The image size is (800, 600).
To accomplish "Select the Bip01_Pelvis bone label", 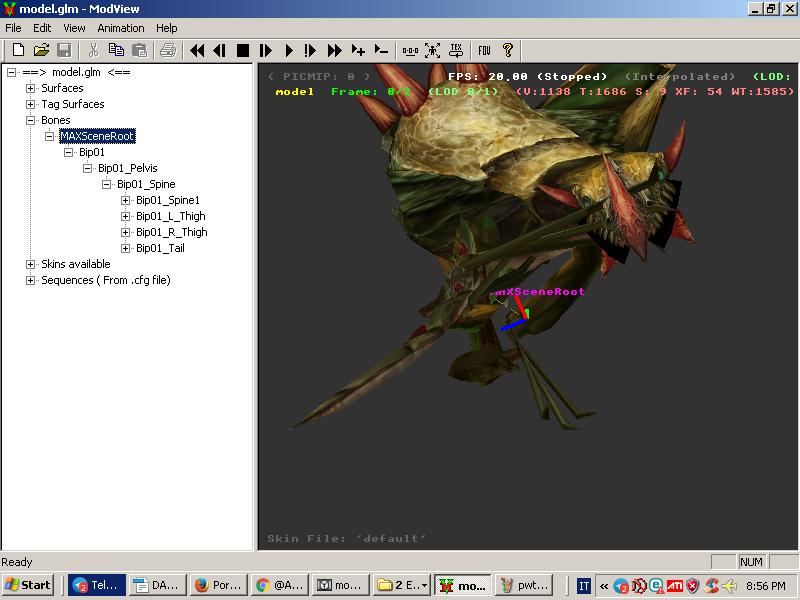I will [128, 168].
